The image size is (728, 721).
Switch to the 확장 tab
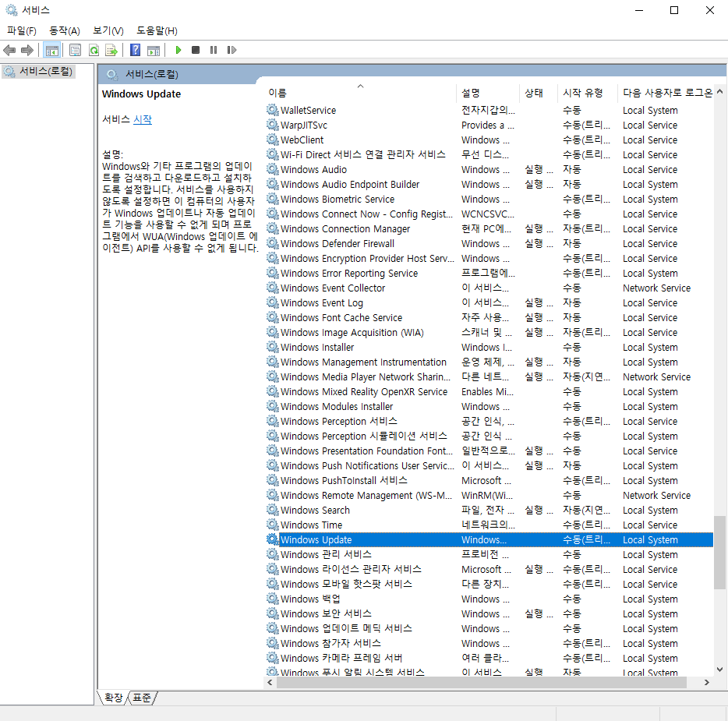113,698
